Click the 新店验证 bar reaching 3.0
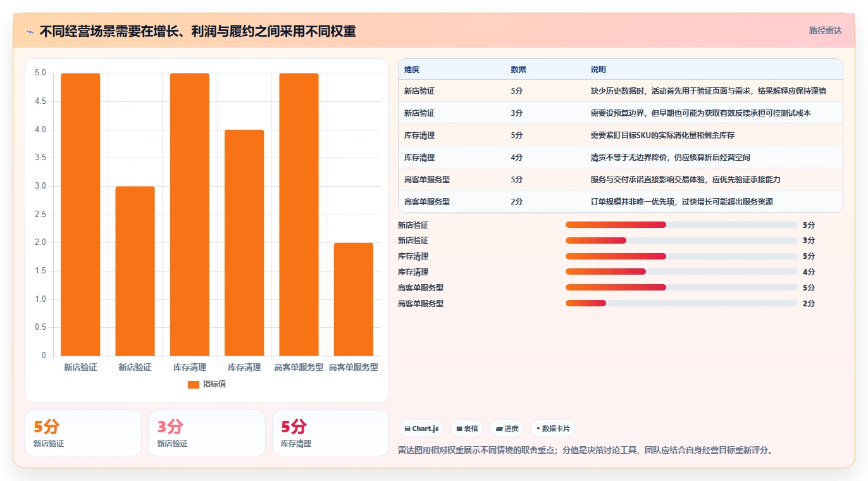This screenshot has height=481, width=868. (135, 271)
